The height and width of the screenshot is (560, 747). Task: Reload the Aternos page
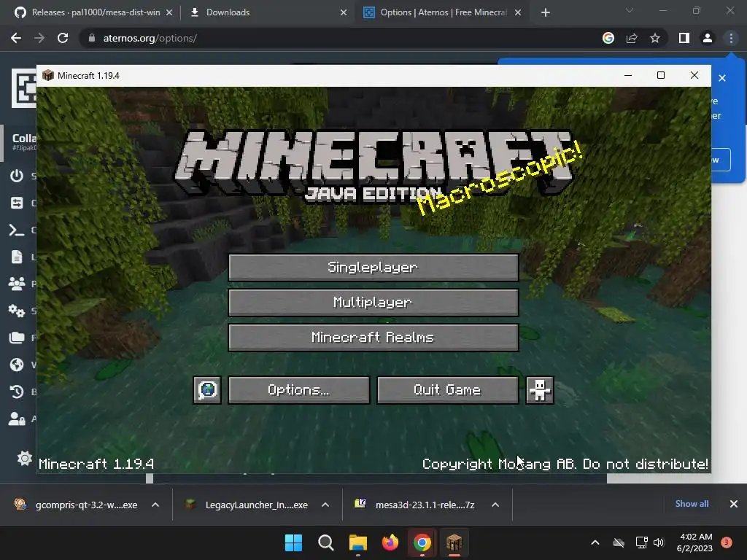(x=63, y=38)
